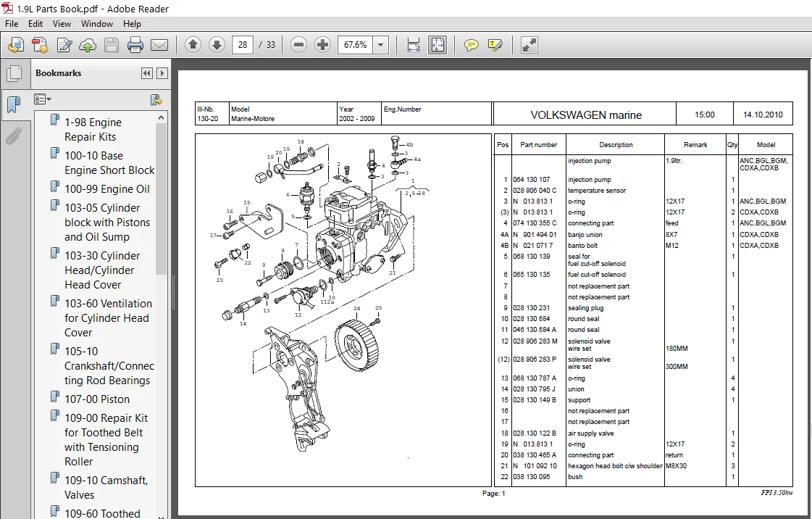Image resolution: width=812 pixels, height=519 pixels.
Task: Open the Attachments paperclip panel icon
Action: click(14, 136)
